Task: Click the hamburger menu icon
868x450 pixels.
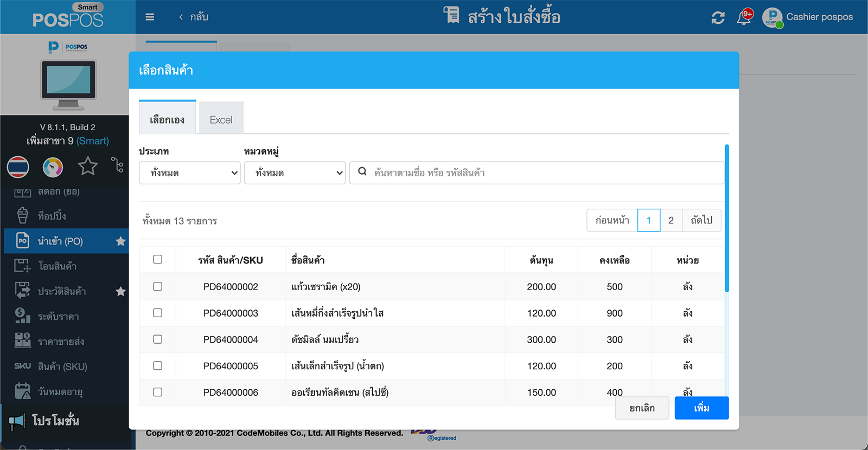Action: coord(150,17)
